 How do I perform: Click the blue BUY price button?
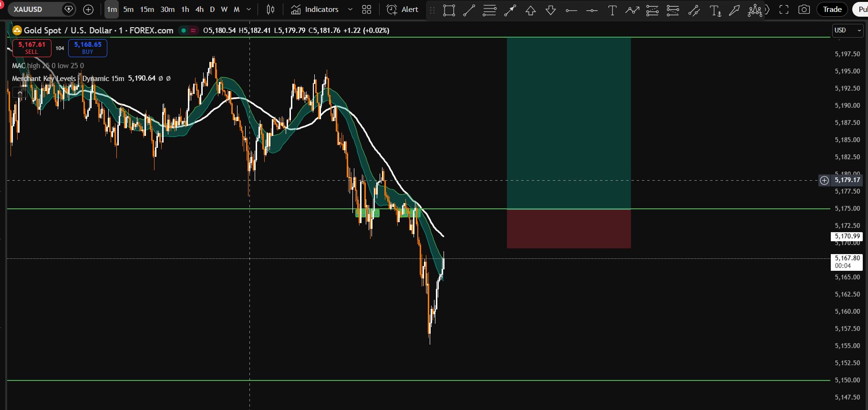point(88,48)
